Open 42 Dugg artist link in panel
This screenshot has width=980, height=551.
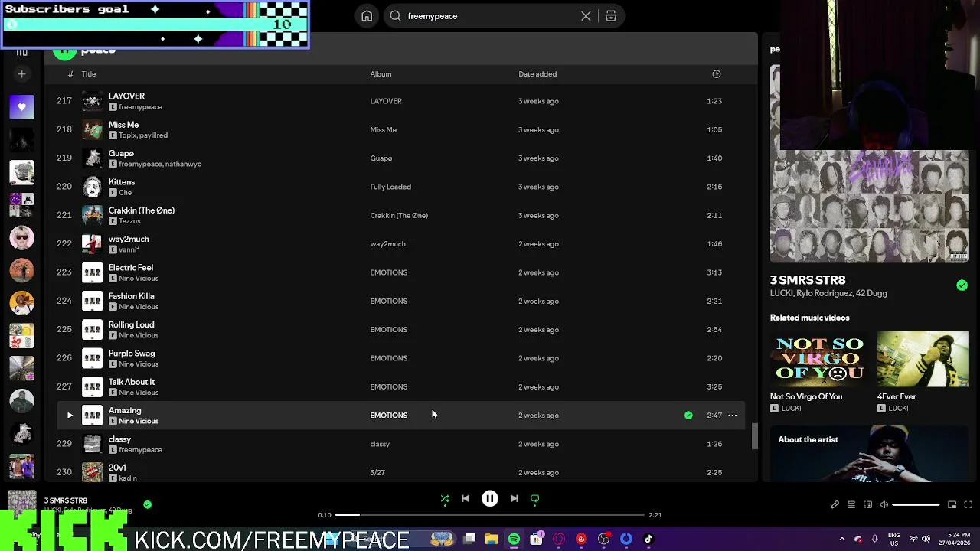point(871,293)
